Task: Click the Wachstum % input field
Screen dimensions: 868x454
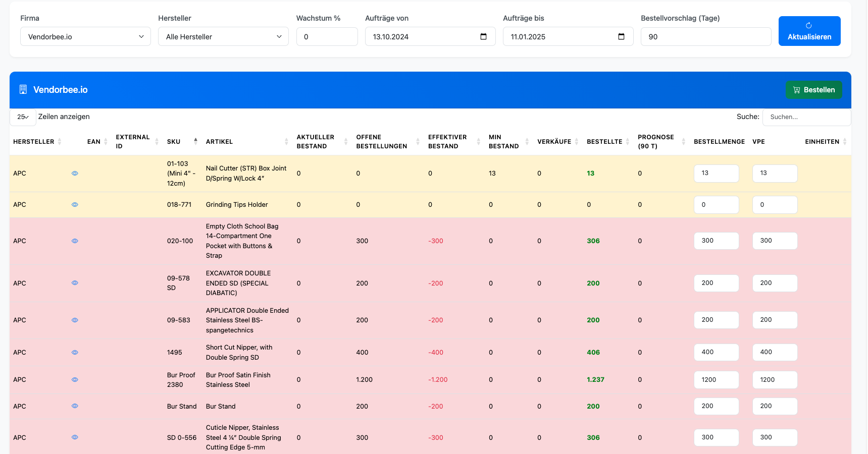Action: pos(327,36)
